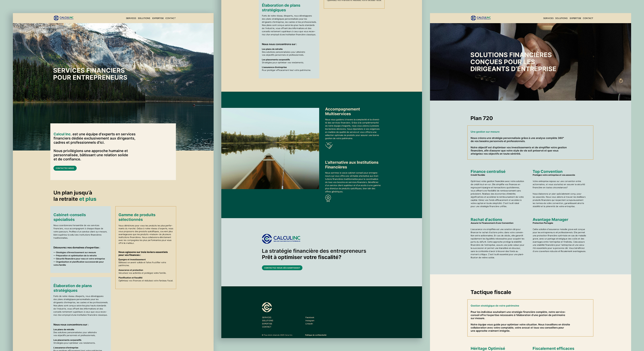This screenshot has width=644, height=351.
Task: Open the LinkedIn footer link
Action: point(309,324)
